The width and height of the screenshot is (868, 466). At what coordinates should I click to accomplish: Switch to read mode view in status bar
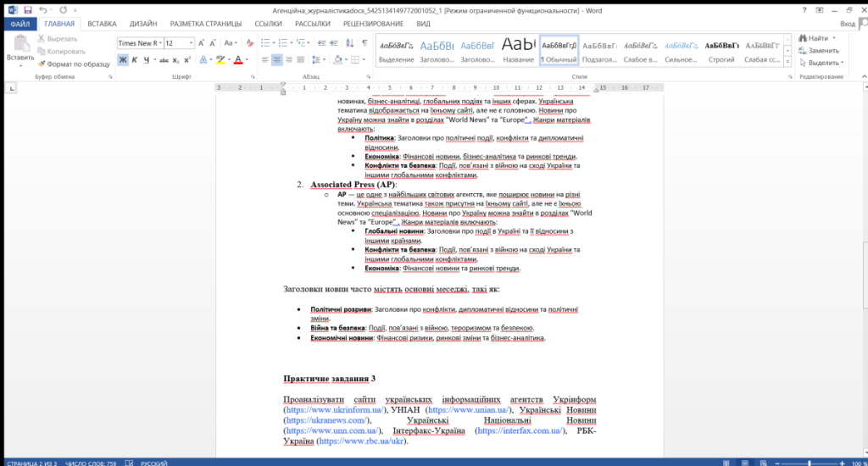click(726, 463)
